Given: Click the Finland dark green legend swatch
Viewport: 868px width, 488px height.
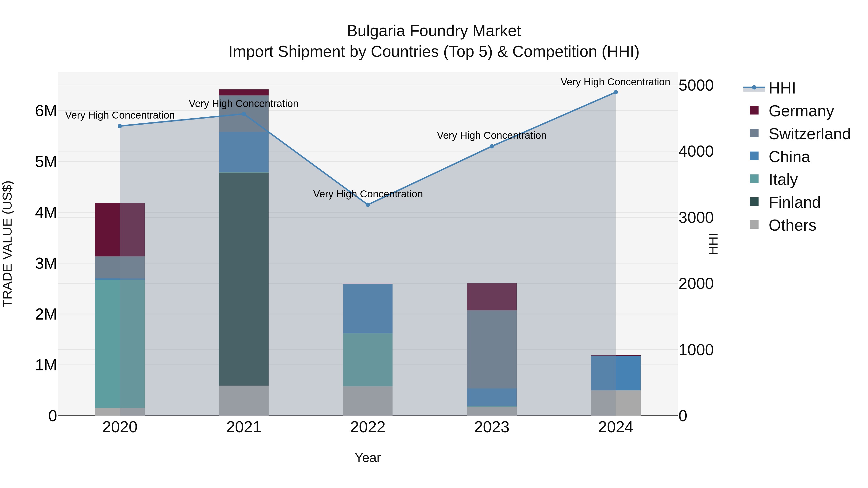Looking at the screenshot, I should (754, 201).
